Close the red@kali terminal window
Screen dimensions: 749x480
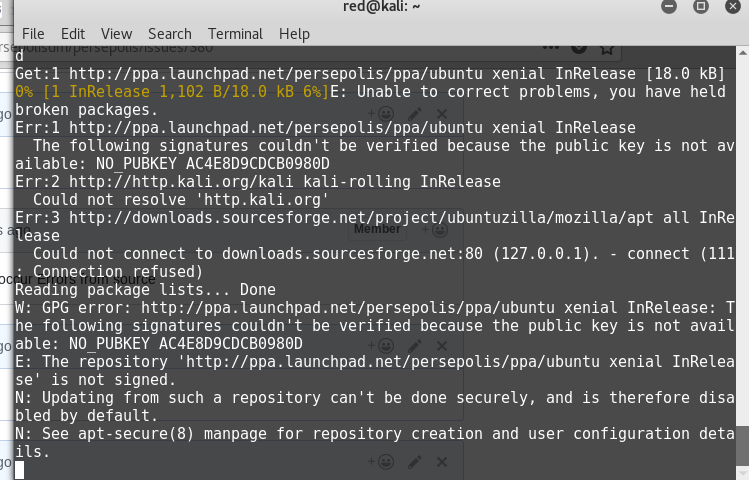click(733, 6)
